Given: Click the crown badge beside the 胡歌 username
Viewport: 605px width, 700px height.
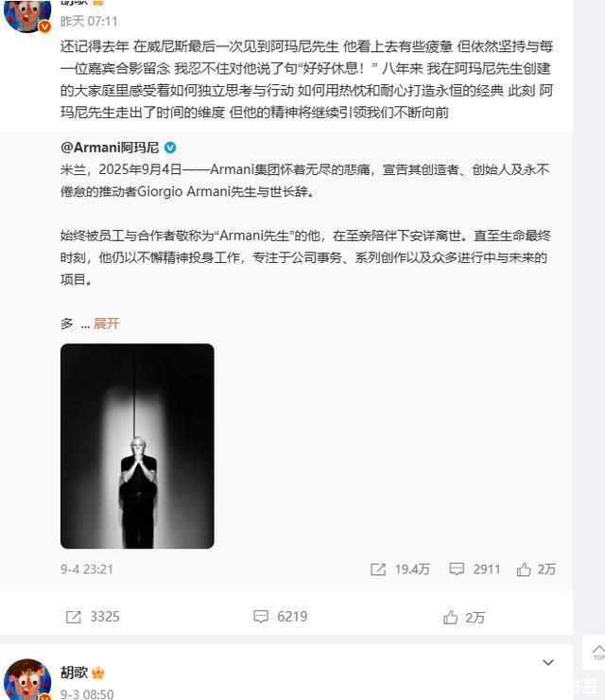Looking at the screenshot, I should pyautogui.click(x=98, y=673).
